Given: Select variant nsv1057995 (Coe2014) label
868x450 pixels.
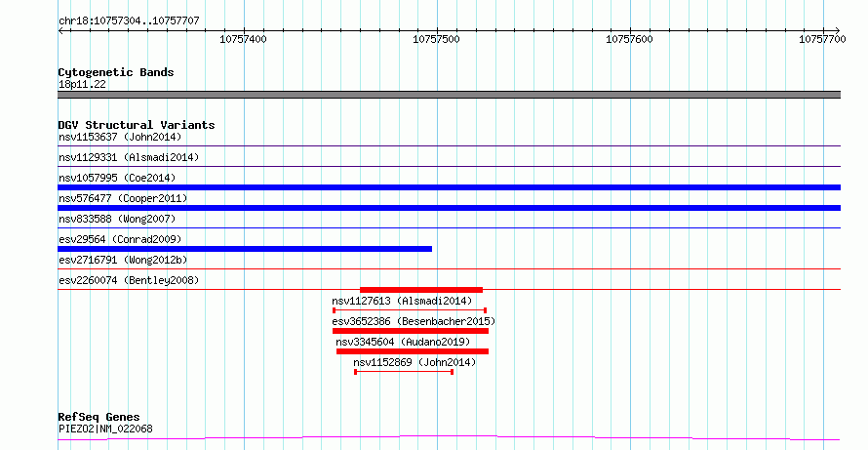Looking at the screenshot, I should [117, 178].
